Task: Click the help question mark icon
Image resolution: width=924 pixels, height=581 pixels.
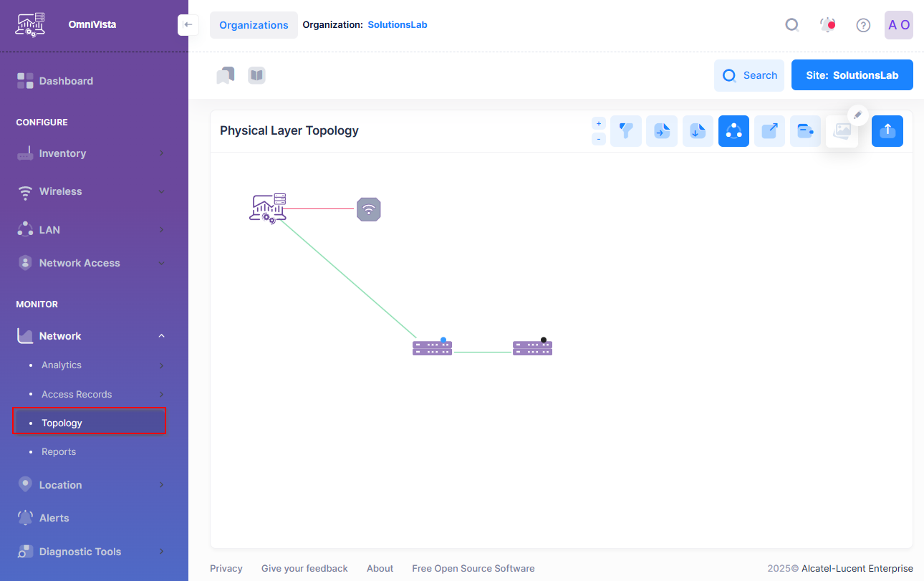Action: click(863, 25)
